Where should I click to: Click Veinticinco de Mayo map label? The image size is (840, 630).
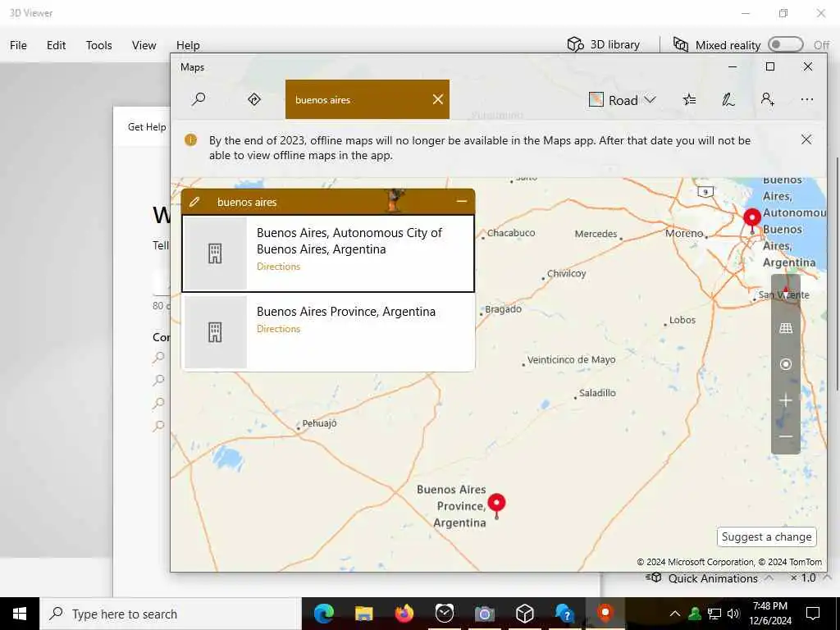click(571, 359)
